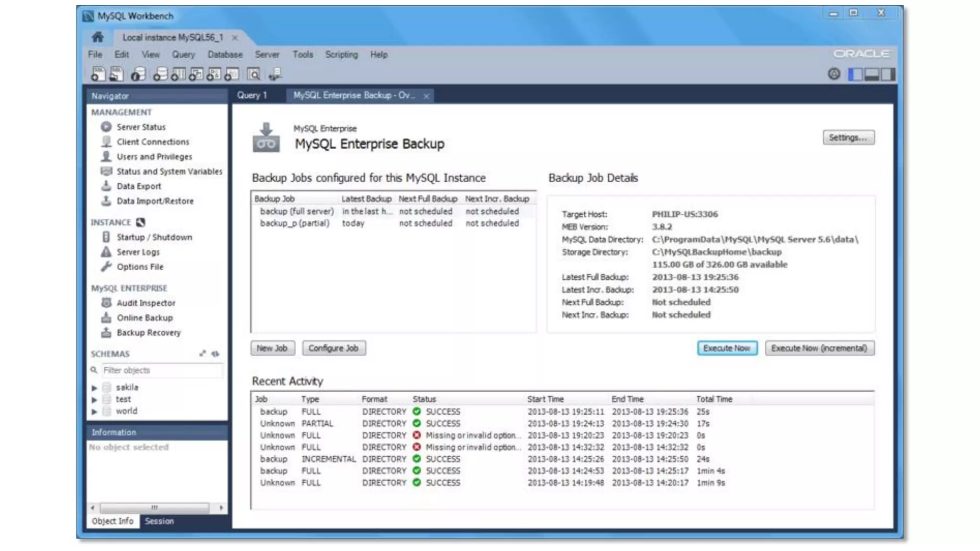Expand the test schema
Viewport: 980px width, 551px height.
[95, 400]
